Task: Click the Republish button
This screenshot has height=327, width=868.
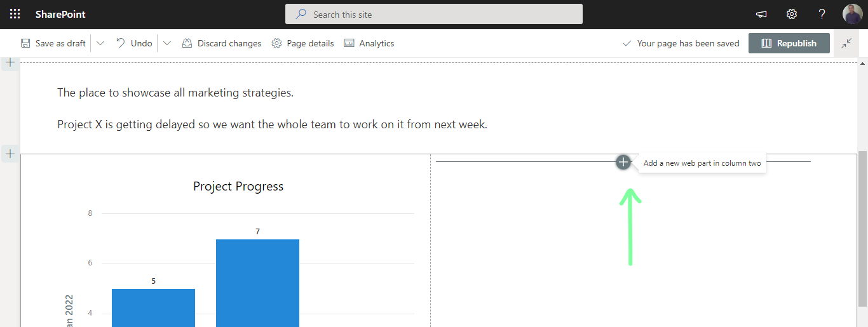Action: pos(789,43)
